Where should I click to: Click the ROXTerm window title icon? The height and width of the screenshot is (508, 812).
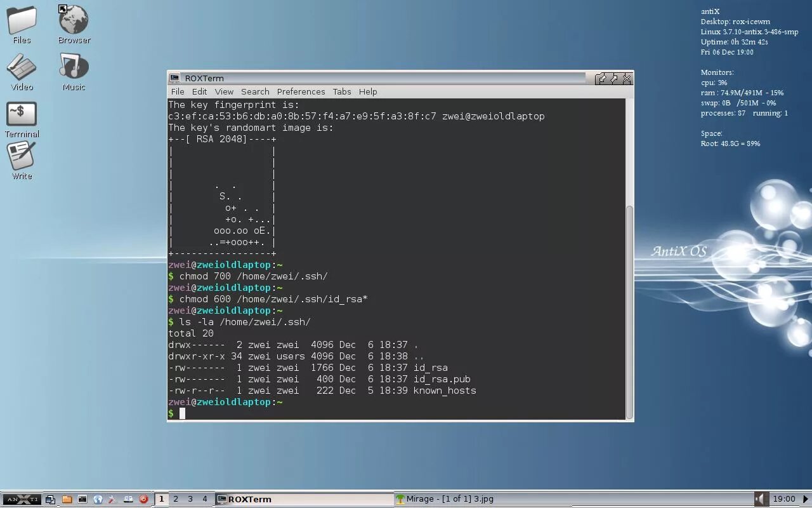(x=174, y=78)
